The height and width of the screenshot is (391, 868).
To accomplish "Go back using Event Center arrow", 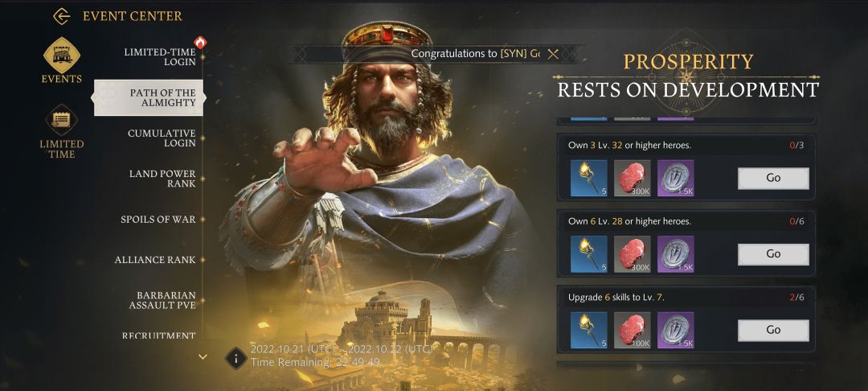I will tap(61, 16).
